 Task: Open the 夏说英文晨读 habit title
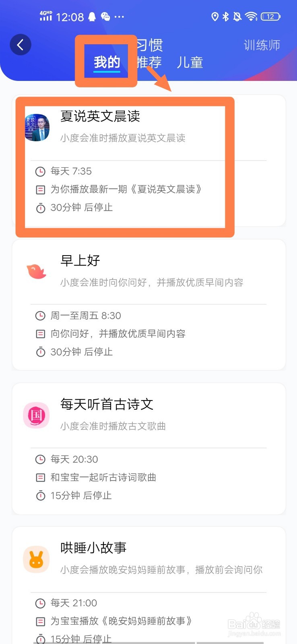coord(100,116)
